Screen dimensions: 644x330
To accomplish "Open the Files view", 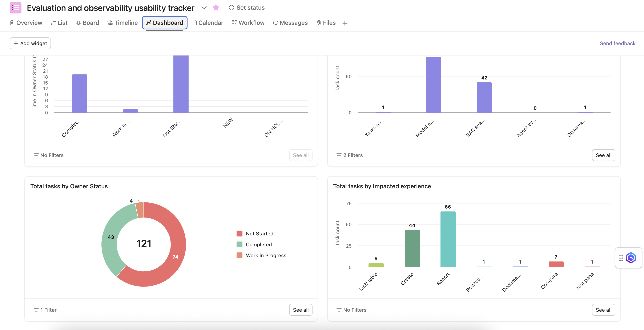I will (326, 23).
